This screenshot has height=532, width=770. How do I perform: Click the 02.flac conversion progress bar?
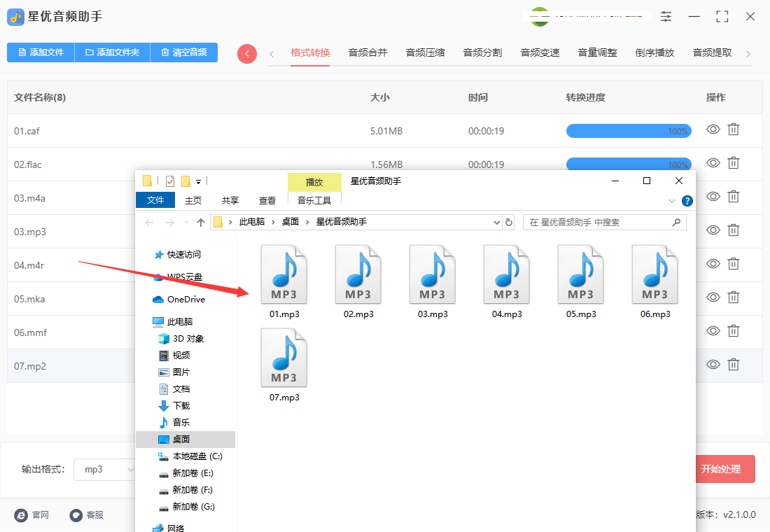click(x=629, y=164)
